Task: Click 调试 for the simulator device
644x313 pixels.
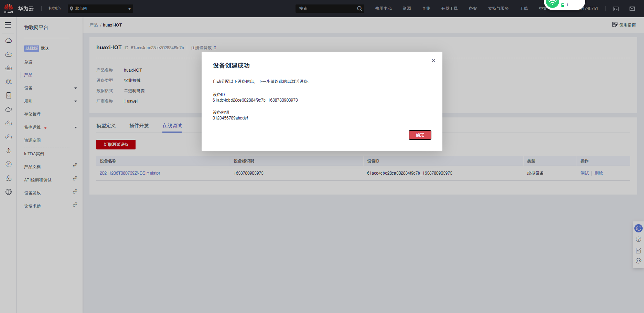Action: tap(584, 173)
